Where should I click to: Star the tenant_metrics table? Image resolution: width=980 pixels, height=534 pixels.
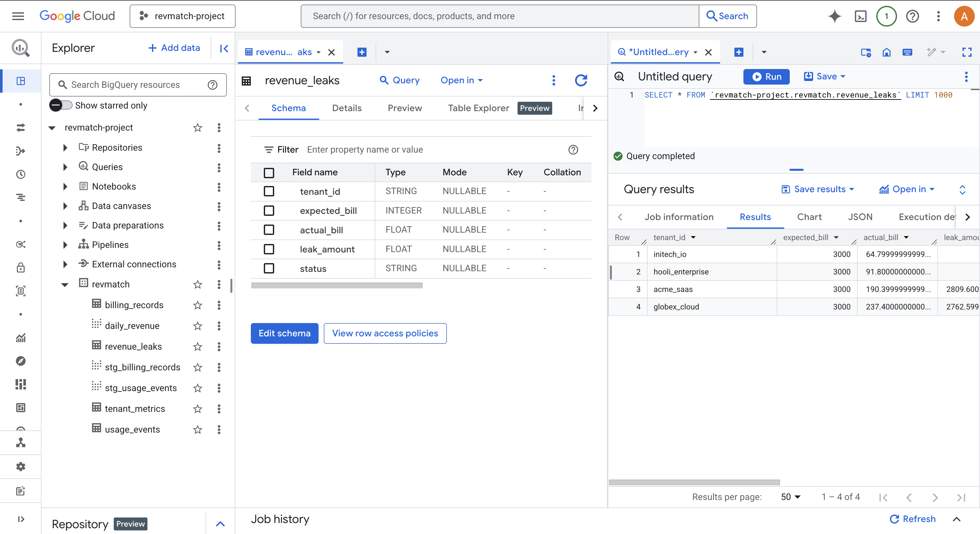point(197,409)
